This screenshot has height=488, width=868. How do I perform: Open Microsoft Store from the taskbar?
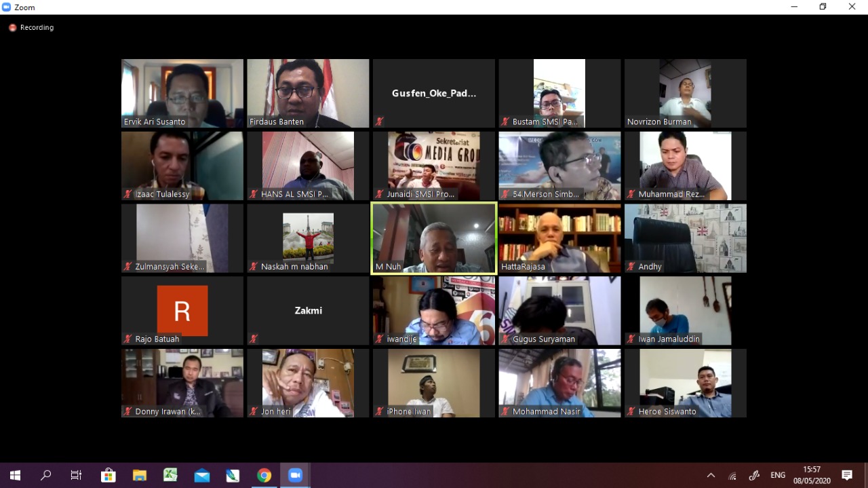click(108, 475)
